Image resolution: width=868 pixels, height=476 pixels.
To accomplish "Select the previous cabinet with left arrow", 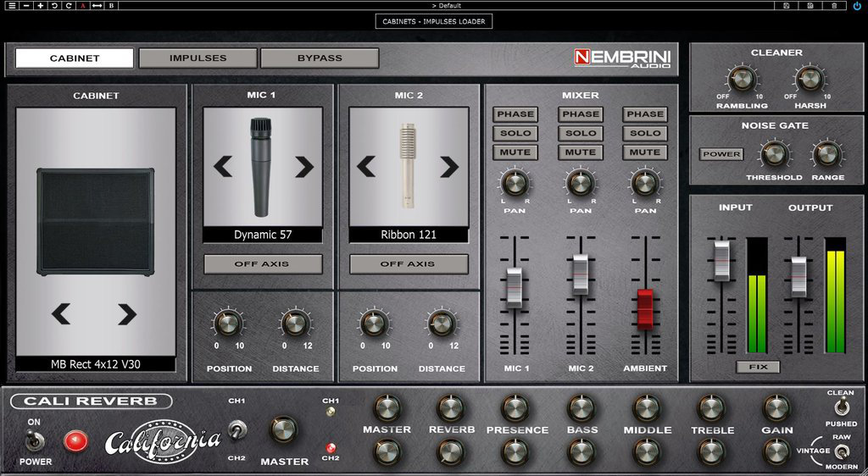I will pos(61,314).
